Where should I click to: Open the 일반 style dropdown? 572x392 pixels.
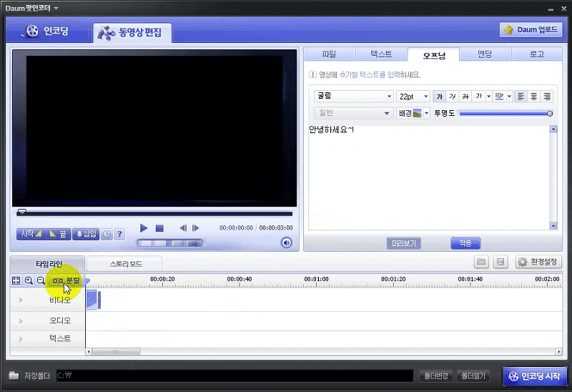tap(353, 113)
